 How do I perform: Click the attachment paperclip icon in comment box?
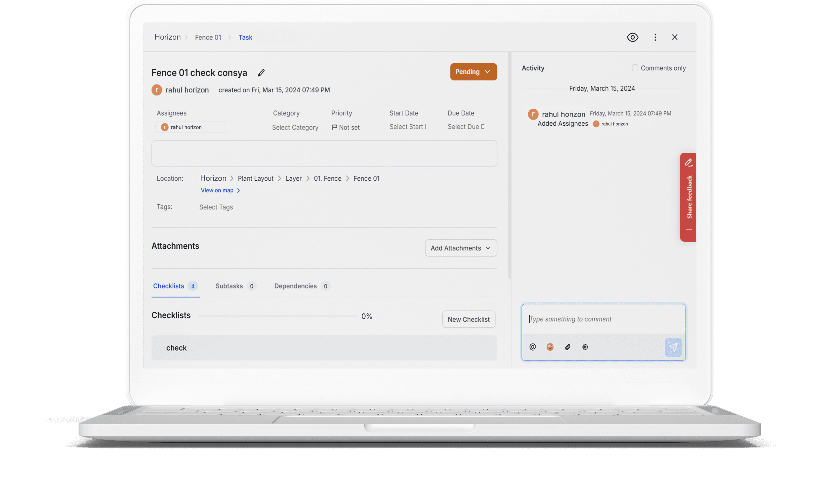pyautogui.click(x=568, y=347)
